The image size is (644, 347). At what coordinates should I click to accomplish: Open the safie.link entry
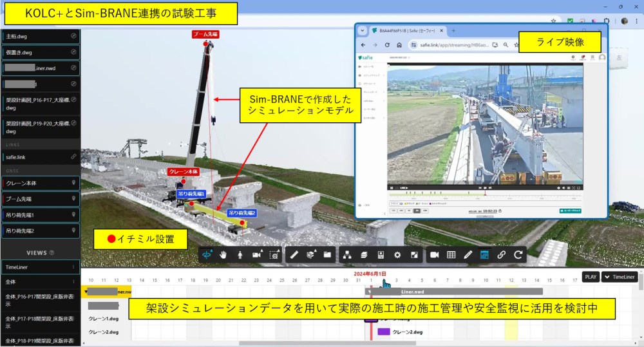pyautogui.click(x=40, y=157)
